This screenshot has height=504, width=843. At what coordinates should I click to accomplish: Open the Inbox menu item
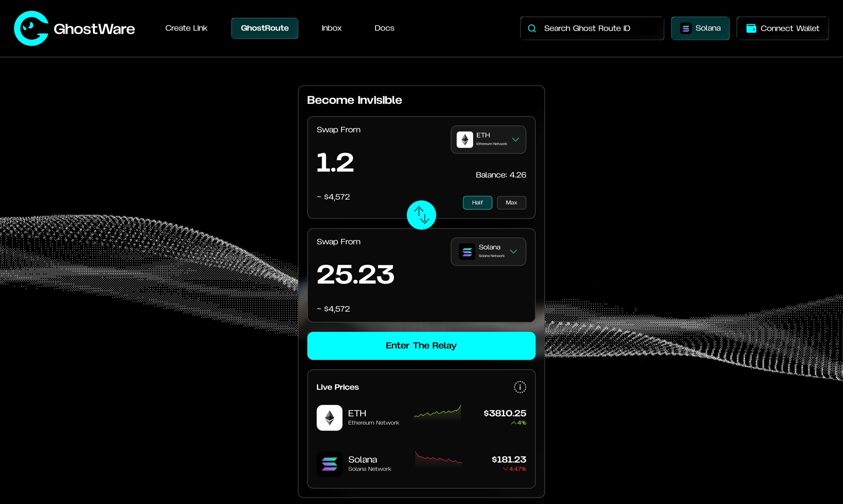coord(331,28)
